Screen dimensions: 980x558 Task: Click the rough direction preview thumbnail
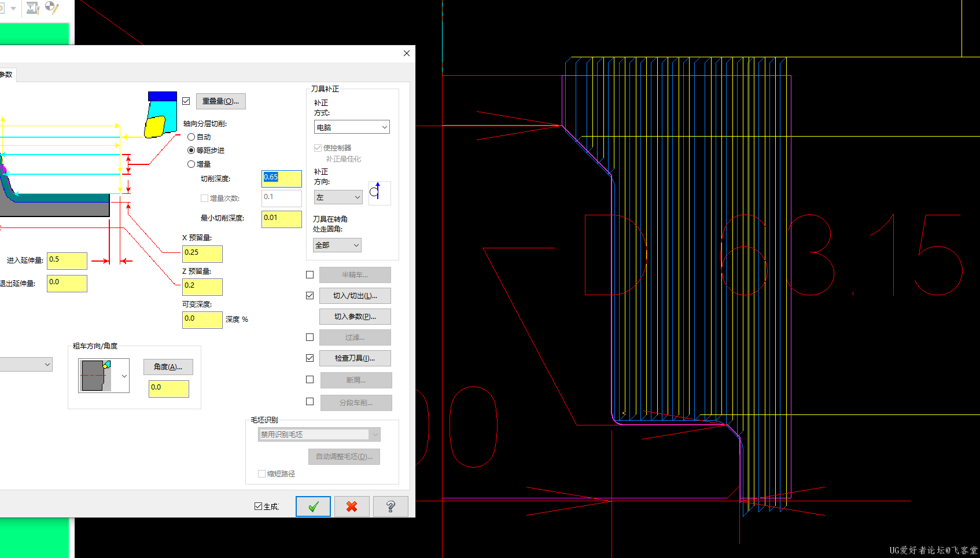pos(97,376)
